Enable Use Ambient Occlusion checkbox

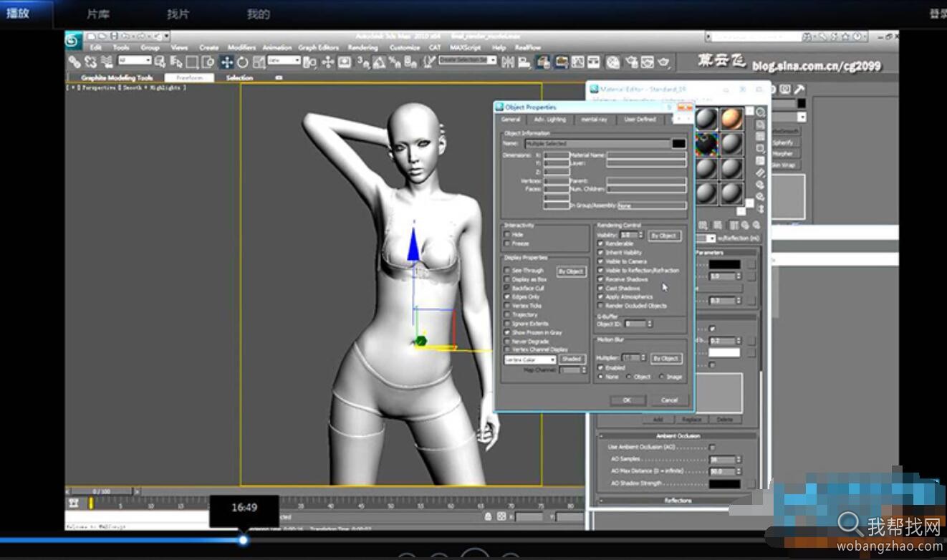[712, 447]
